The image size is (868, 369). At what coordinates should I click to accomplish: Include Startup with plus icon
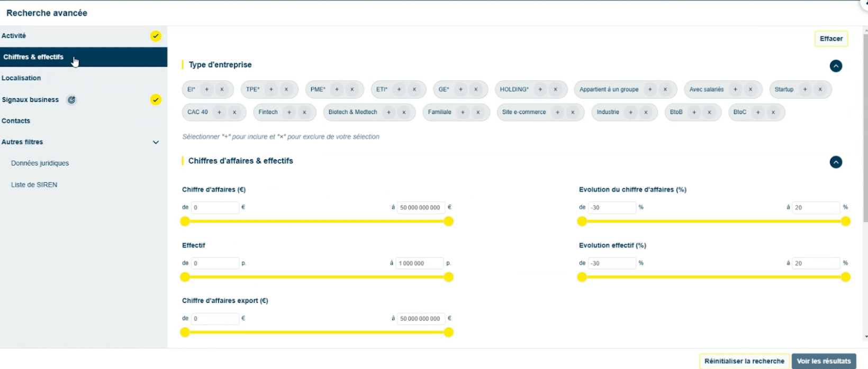point(806,89)
